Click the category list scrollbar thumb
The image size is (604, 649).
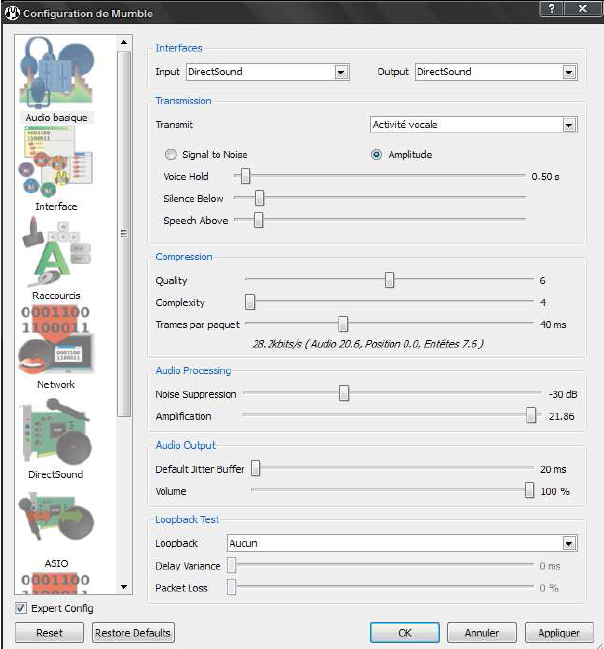[124, 234]
